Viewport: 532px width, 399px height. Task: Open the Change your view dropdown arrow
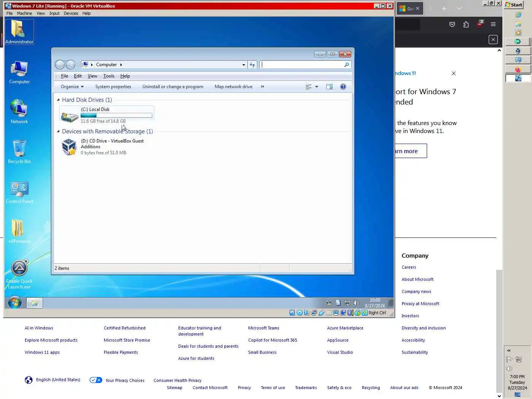point(317,87)
